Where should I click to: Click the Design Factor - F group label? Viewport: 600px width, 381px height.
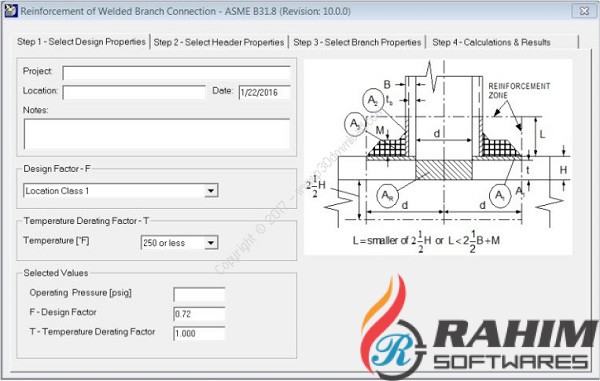57,169
